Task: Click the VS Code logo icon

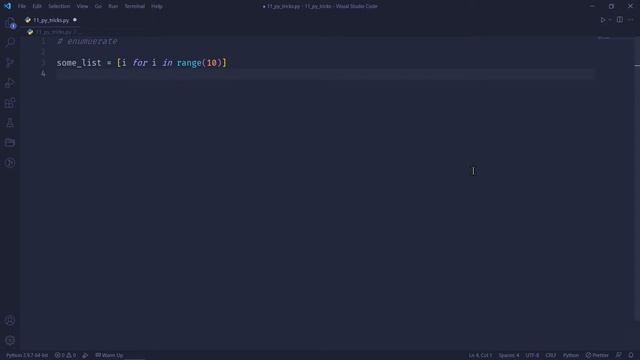Action: coord(7,6)
